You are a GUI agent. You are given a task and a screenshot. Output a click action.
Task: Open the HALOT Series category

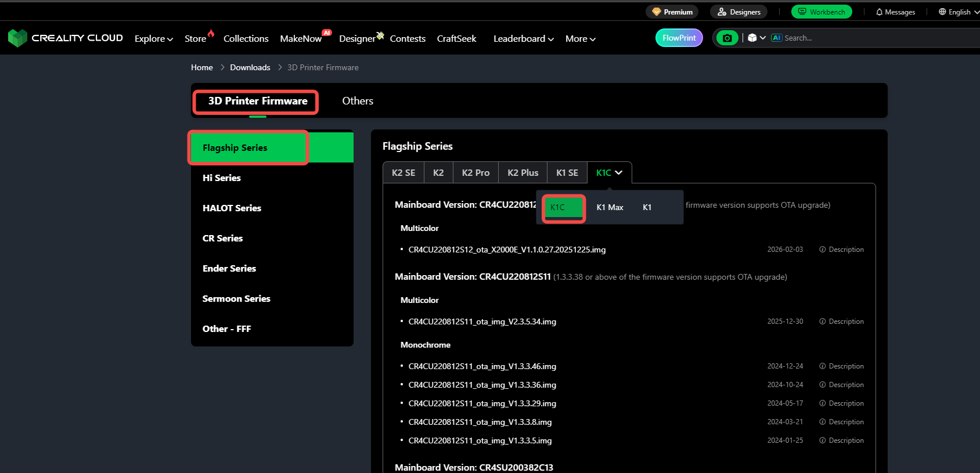232,208
